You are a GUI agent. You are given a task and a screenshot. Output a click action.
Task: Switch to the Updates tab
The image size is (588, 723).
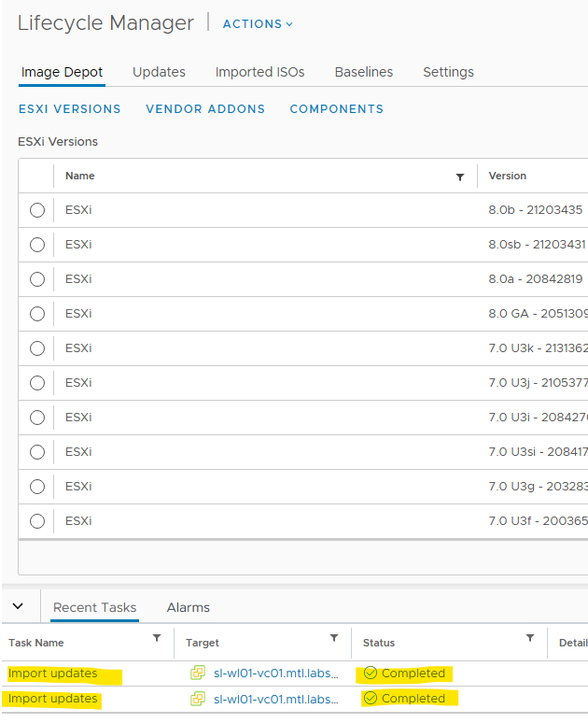159,72
